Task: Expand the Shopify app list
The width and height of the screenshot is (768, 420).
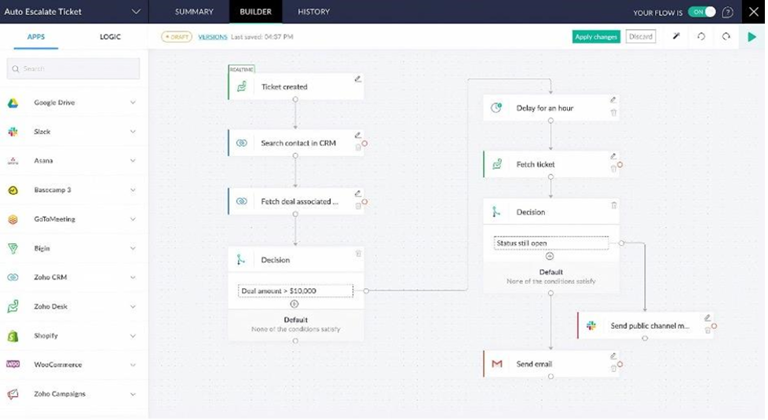Action: coord(133,336)
